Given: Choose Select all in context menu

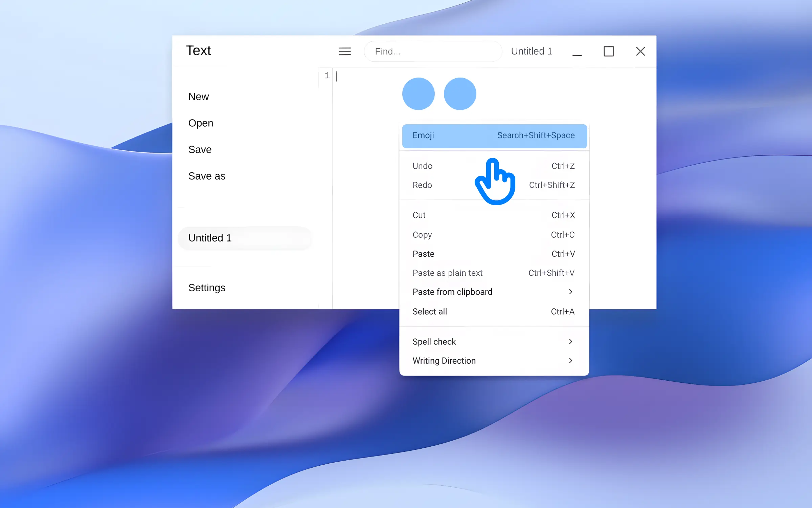Looking at the screenshot, I should [x=494, y=312].
